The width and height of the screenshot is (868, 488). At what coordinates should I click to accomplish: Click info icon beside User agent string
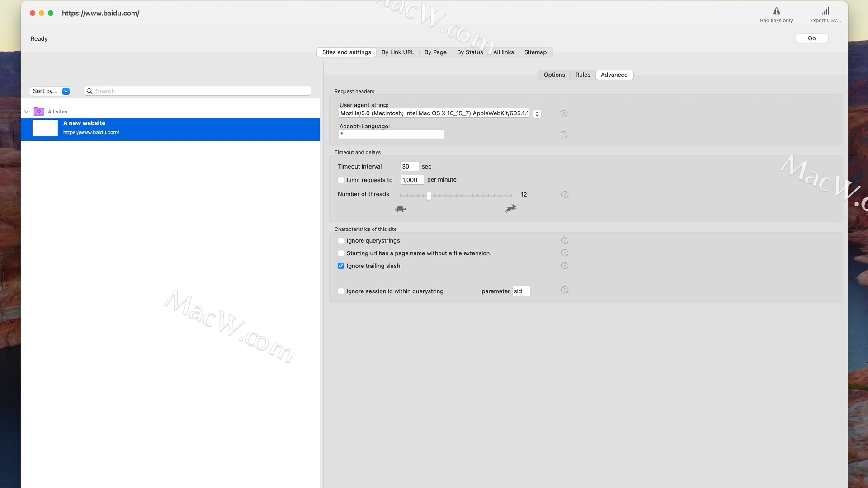(564, 114)
